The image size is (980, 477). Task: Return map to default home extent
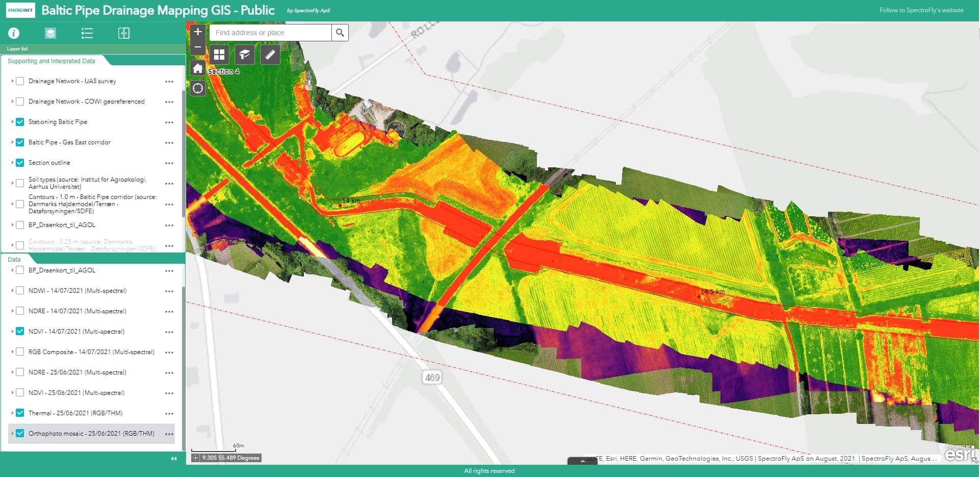(x=198, y=68)
